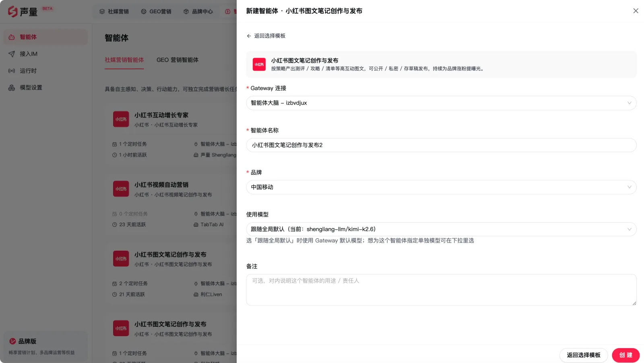Click the 小红书 template logo in the drawer
The height and width of the screenshot is (363, 644).
point(259,64)
